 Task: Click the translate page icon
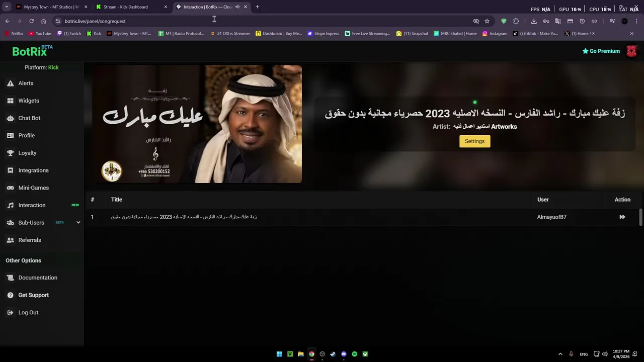click(x=558, y=21)
